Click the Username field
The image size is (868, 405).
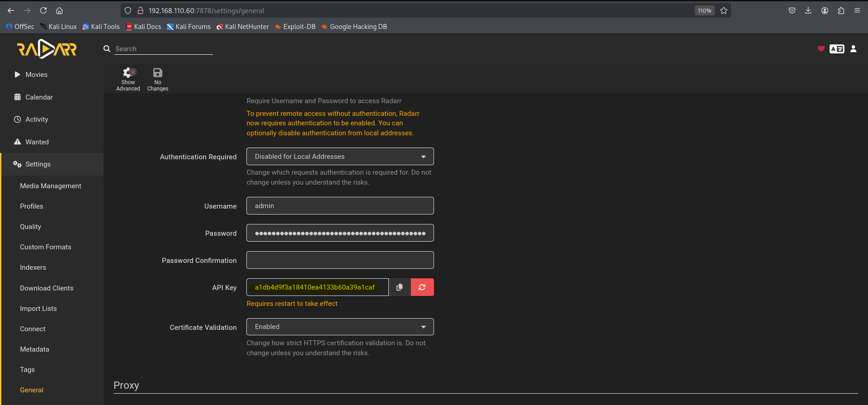340,206
